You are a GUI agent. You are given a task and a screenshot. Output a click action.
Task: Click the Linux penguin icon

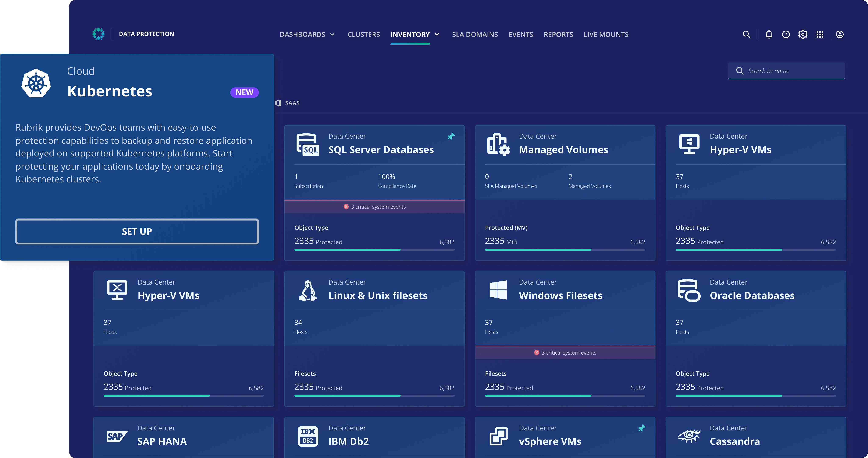[x=308, y=291]
